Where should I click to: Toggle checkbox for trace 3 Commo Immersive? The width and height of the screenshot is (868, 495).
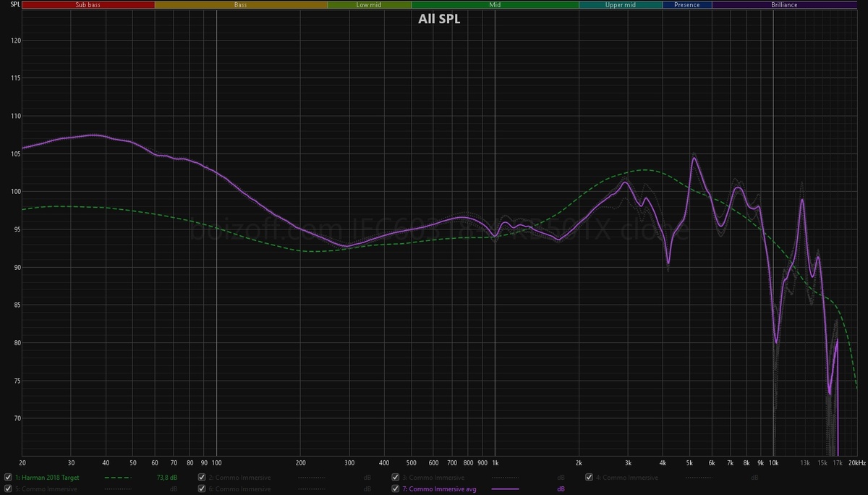tap(396, 478)
